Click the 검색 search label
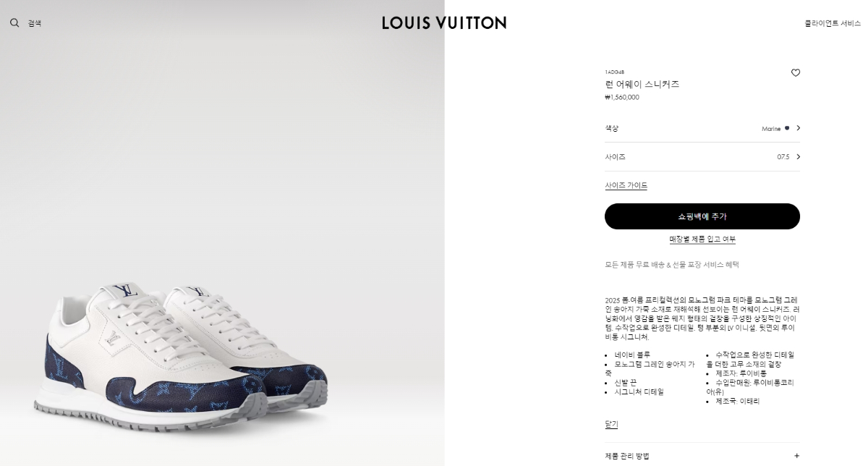The image size is (868, 466). point(35,23)
